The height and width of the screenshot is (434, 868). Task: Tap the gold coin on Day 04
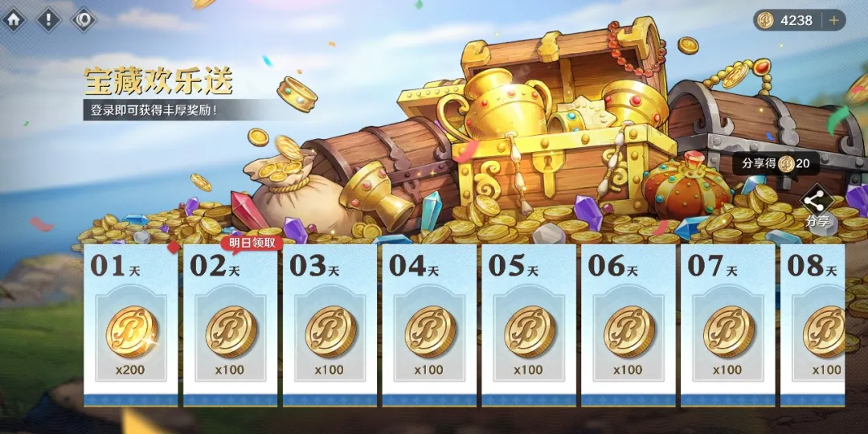(x=429, y=331)
